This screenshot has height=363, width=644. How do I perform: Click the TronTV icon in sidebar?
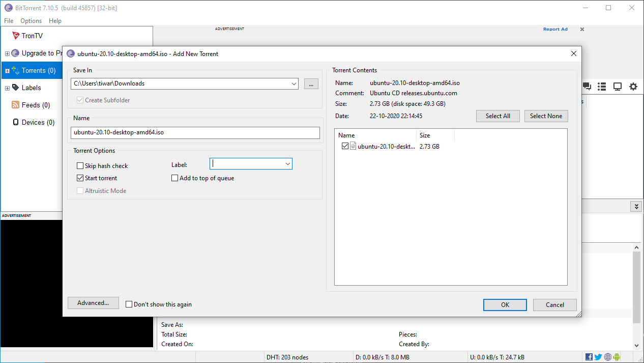(16, 36)
